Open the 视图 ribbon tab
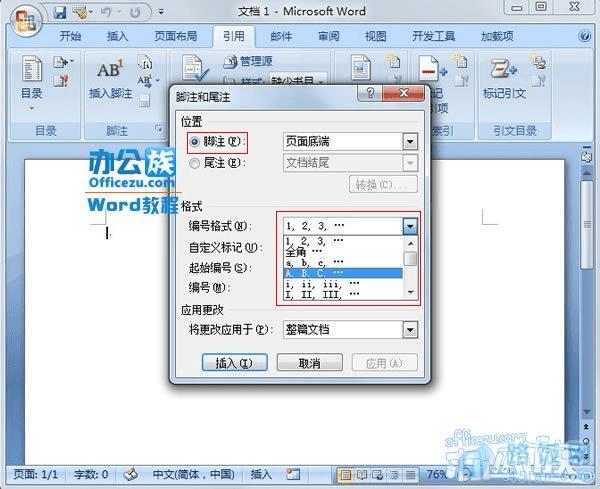Image resolution: width=600 pixels, height=489 pixels. (x=375, y=36)
